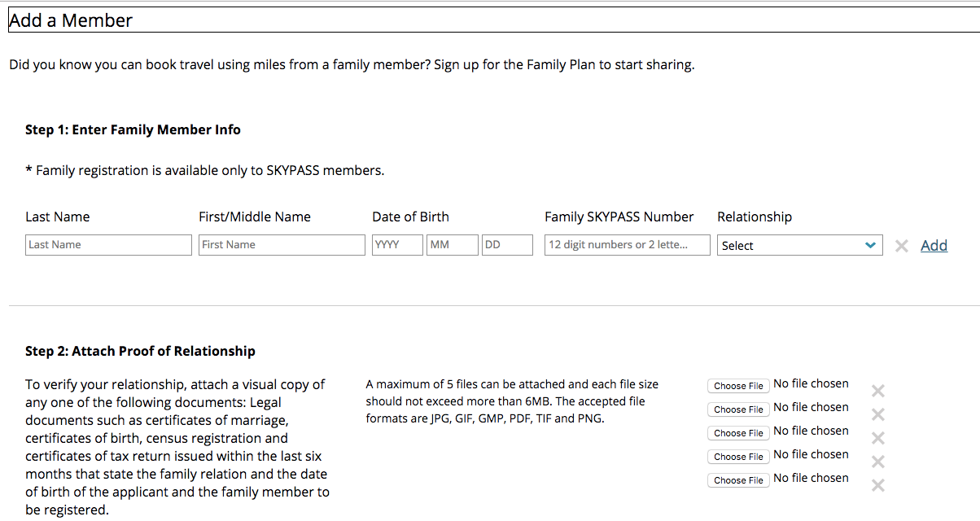Screen dimensions: 980x521
Task: Select the YYYY birth year field
Action: tap(397, 245)
